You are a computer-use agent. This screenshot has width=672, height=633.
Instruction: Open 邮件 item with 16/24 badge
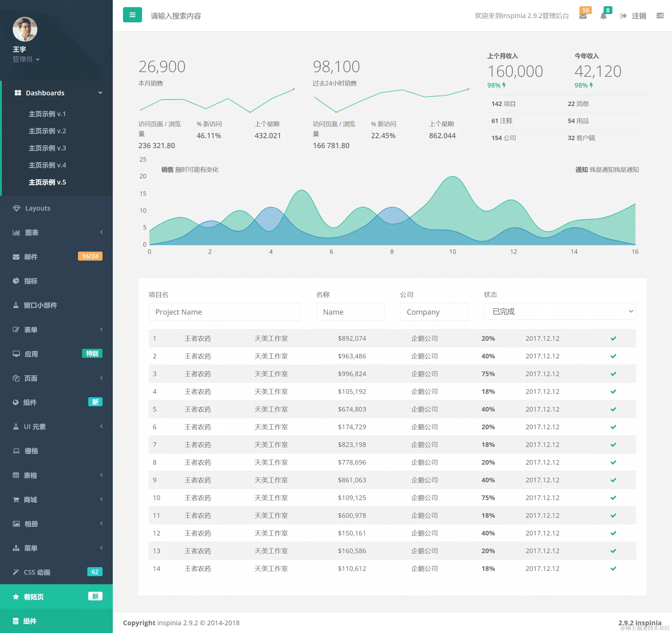point(31,257)
